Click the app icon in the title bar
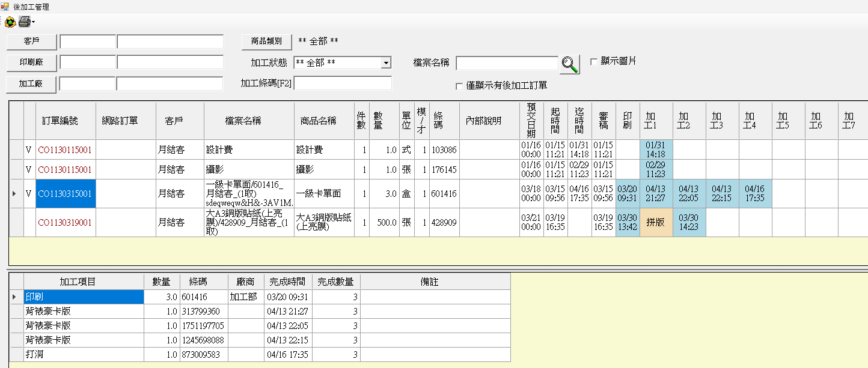The image size is (868, 368). coord(4,7)
